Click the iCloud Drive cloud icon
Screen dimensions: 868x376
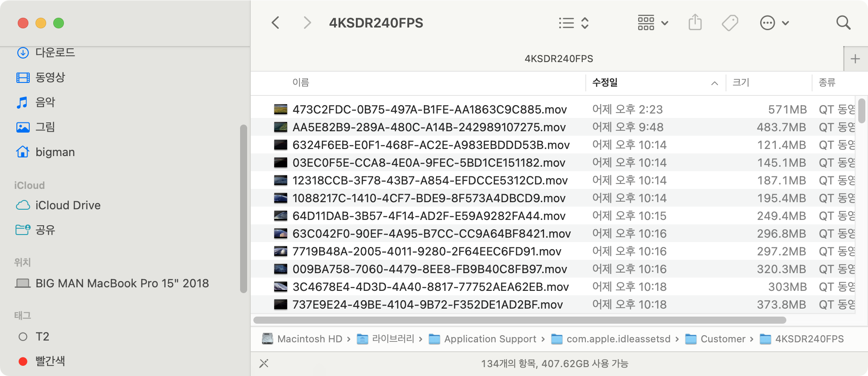(x=23, y=205)
